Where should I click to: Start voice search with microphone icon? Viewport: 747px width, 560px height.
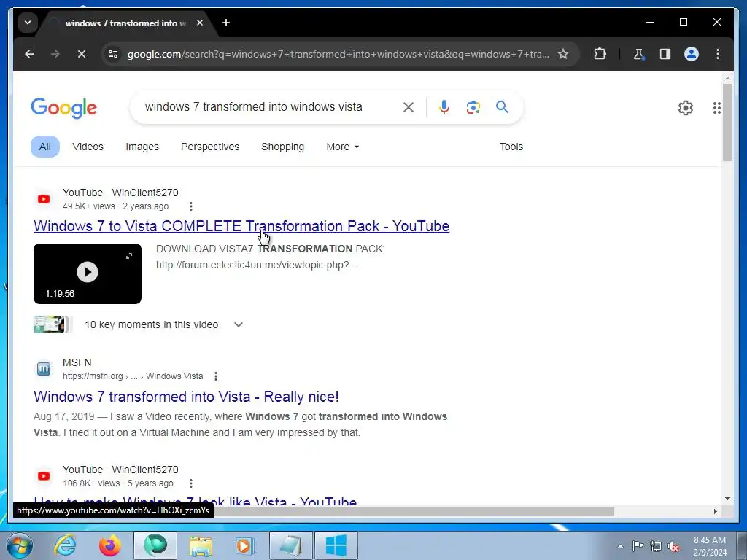[x=444, y=107]
